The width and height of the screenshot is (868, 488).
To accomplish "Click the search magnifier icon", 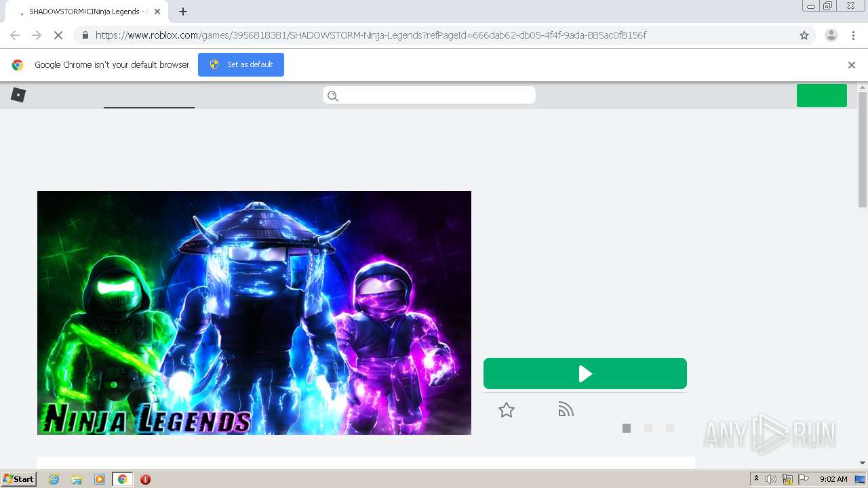I will coord(333,96).
